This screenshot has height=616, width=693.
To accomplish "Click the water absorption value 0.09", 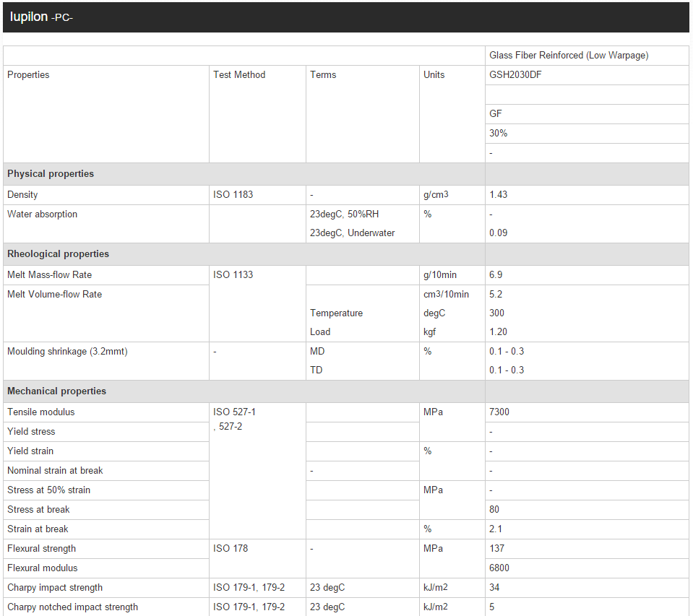I will click(x=498, y=233).
